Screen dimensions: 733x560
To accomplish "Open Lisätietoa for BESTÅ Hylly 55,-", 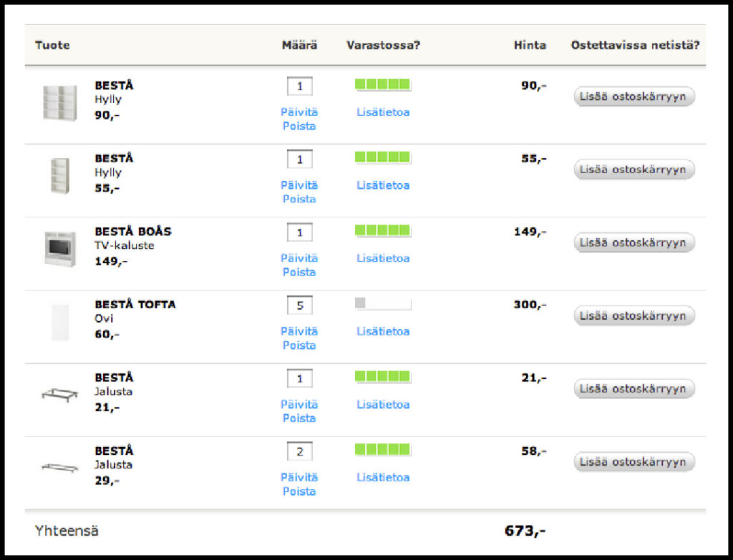I will point(383,185).
